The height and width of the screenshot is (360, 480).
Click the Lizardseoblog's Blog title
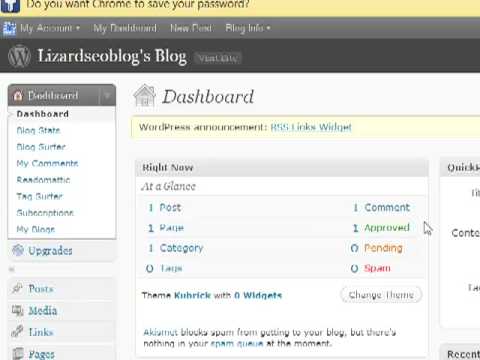point(112,56)
